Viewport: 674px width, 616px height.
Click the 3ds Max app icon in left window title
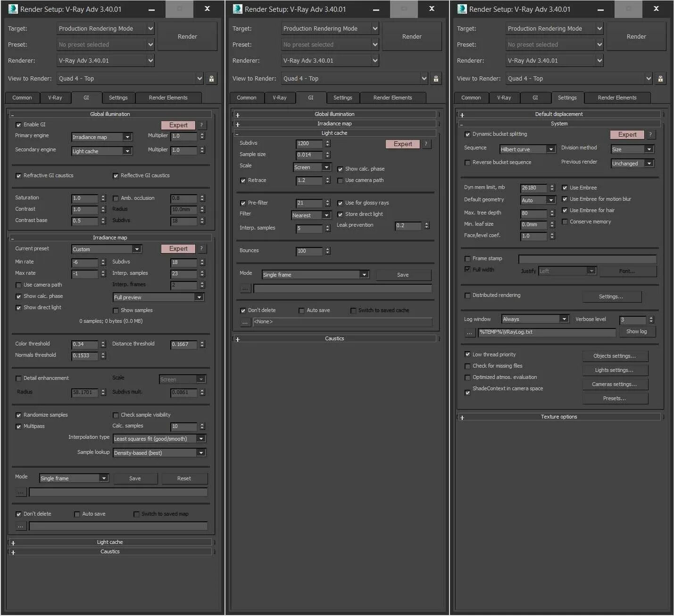point(13,8)
